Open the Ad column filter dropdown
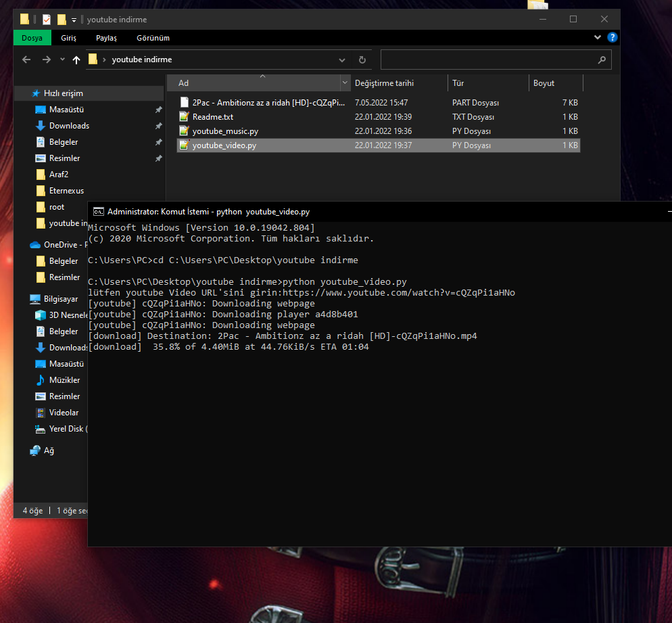 pyautogui.click(x=345, y=83)
